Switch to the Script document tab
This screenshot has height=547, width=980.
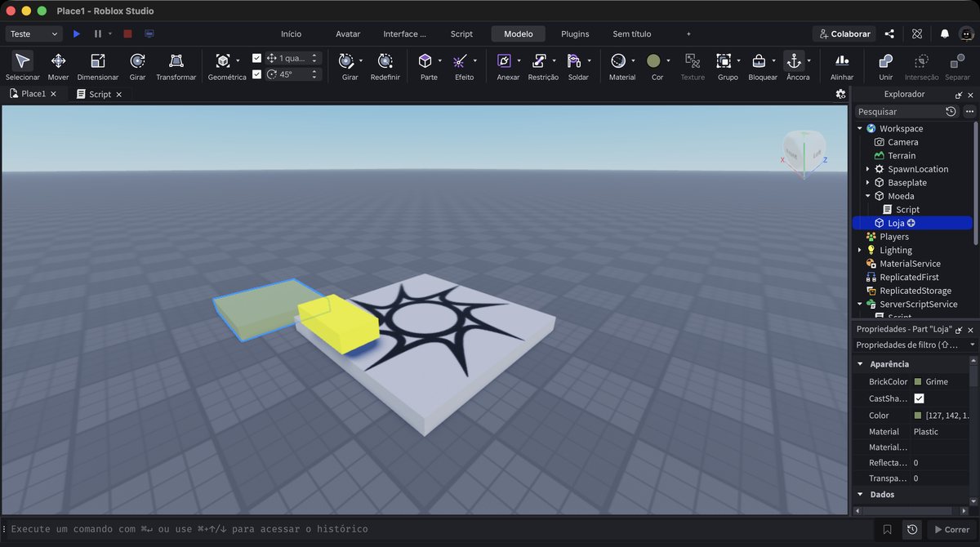(100, 94)
